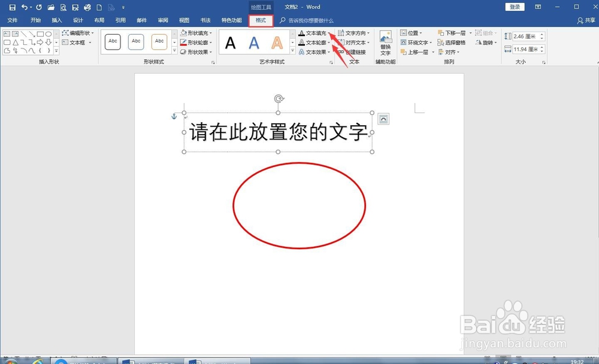
Task: Click the 登录 (Sign in) button
Action: point(516,7)
